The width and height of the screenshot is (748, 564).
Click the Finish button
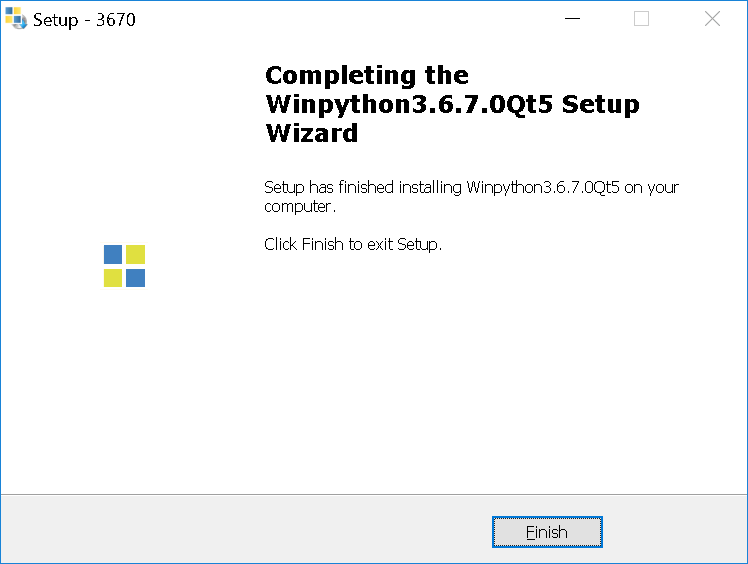[547, 532]
